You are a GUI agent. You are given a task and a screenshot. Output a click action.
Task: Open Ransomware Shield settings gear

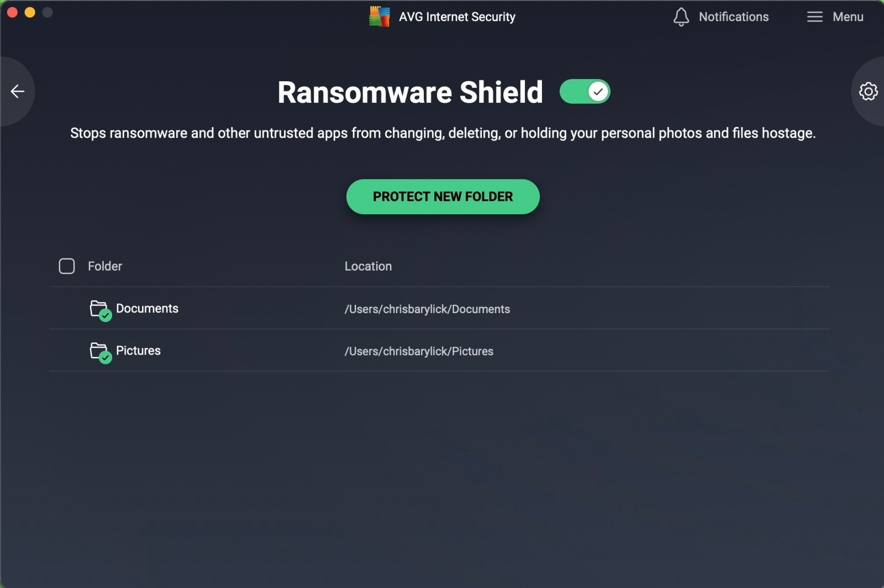pos(868,91)
